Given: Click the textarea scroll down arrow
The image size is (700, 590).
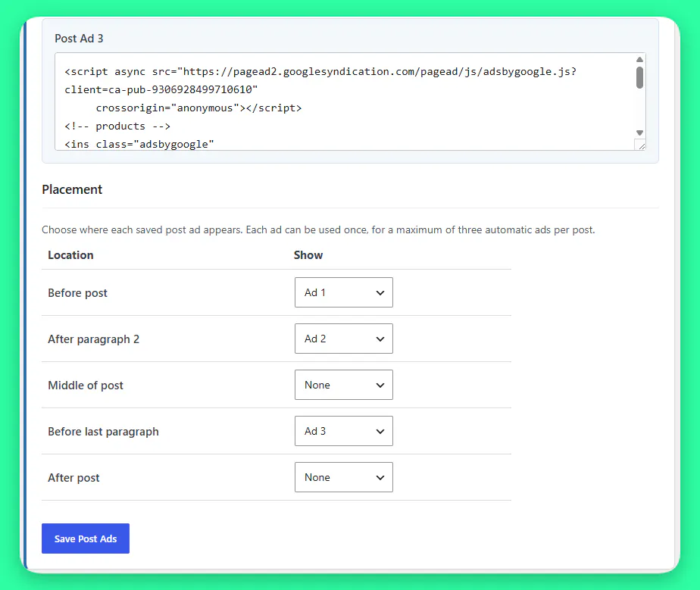Looking at the screenshot, I should pos(639,133).
